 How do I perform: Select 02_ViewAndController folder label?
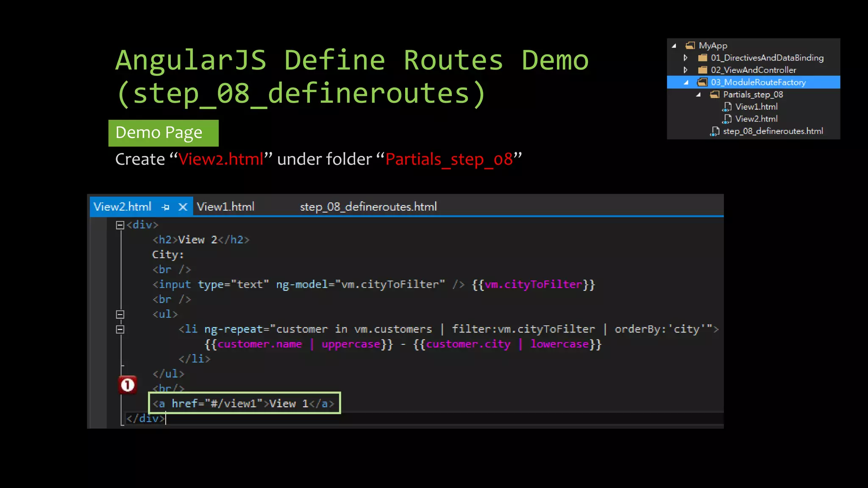coord(753,70)
